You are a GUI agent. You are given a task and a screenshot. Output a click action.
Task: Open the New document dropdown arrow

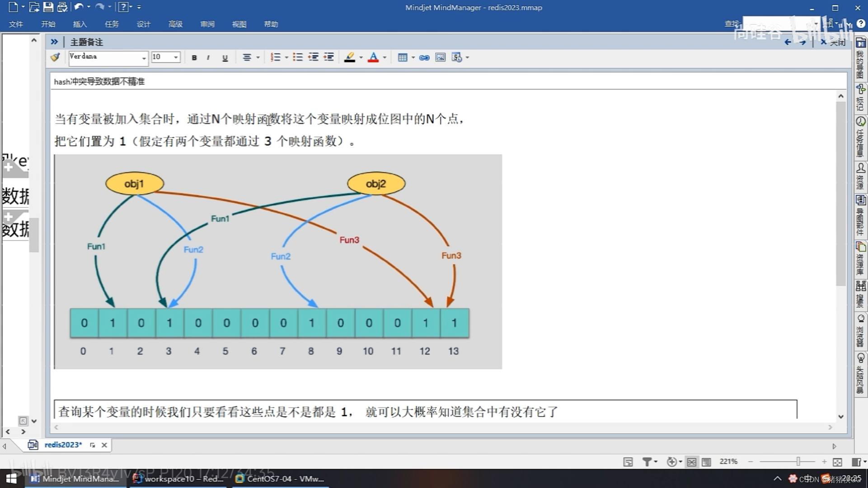pyautogui.click(x=23, y=7)
